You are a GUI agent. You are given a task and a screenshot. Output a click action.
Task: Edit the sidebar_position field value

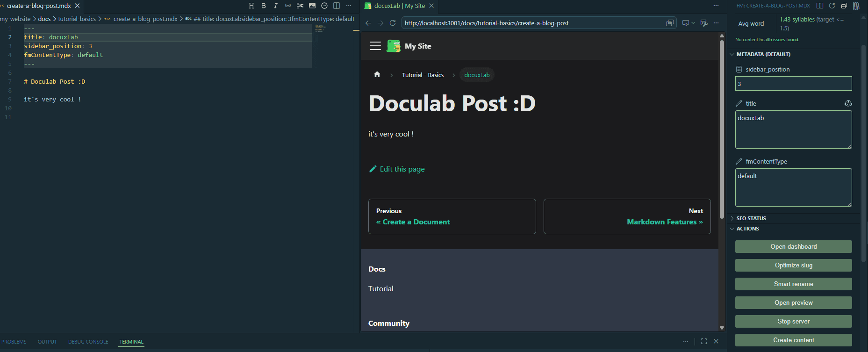point(794,84)
